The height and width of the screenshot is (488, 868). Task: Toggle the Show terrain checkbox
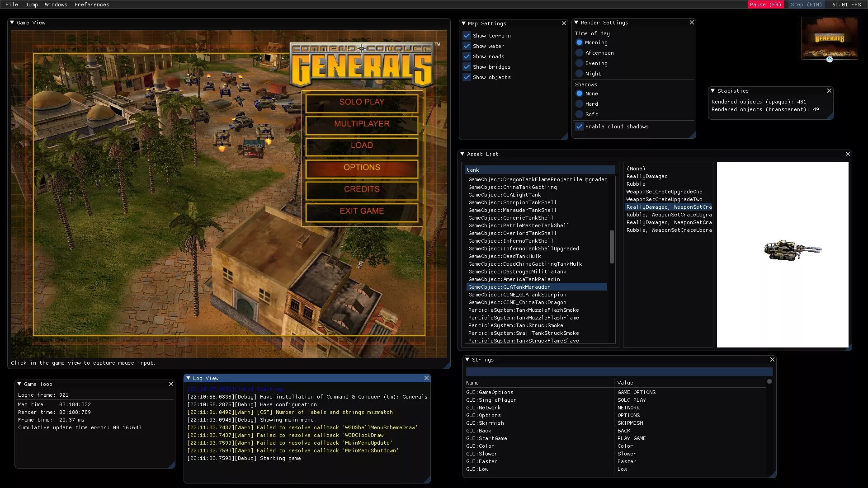click(x=467, y=36)
